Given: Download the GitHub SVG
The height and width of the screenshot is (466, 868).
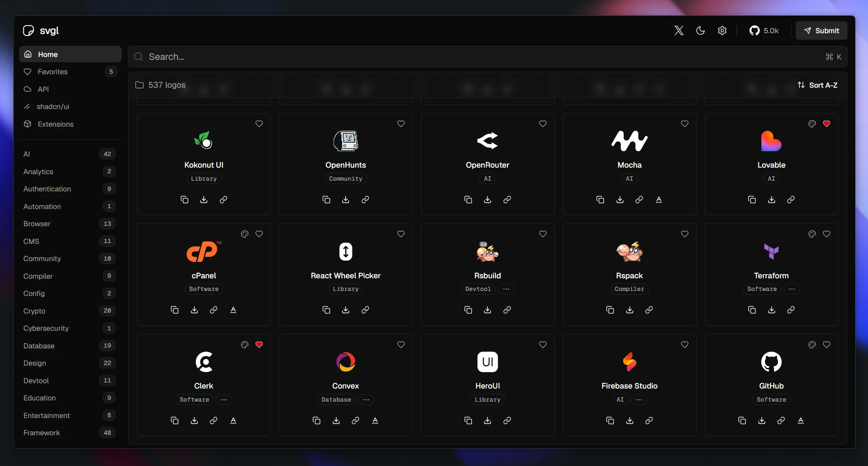Looking at the screenshot, I should point(762,421).
